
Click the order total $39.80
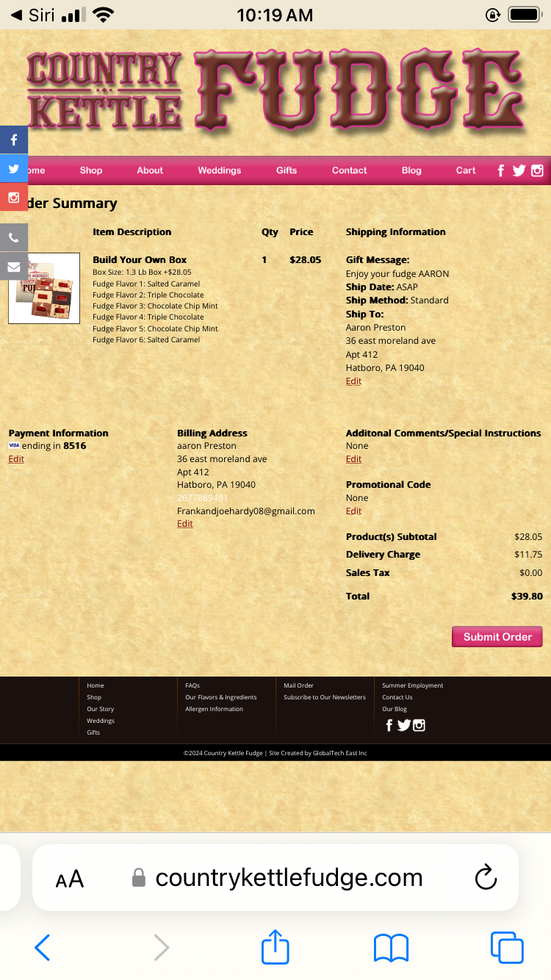527,597
